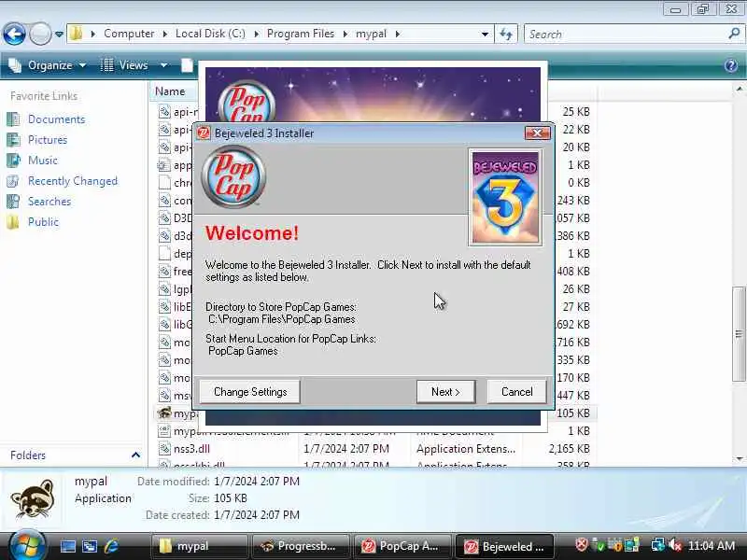This screenshot has width=747, height=560.
Task: Click the network tray icon
Action: click(657, 545)
